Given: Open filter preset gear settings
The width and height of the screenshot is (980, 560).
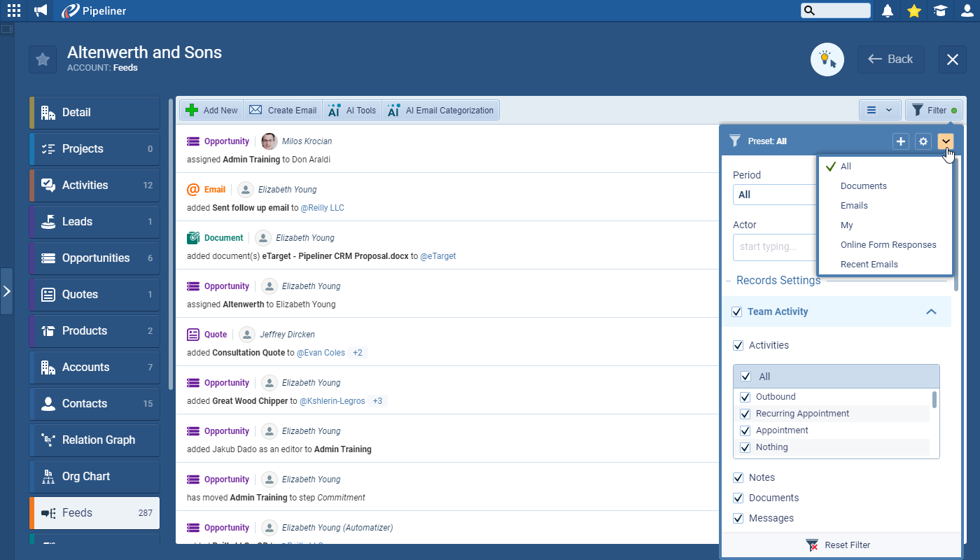Looking at the screenshot, I should [x=923, y=141].
